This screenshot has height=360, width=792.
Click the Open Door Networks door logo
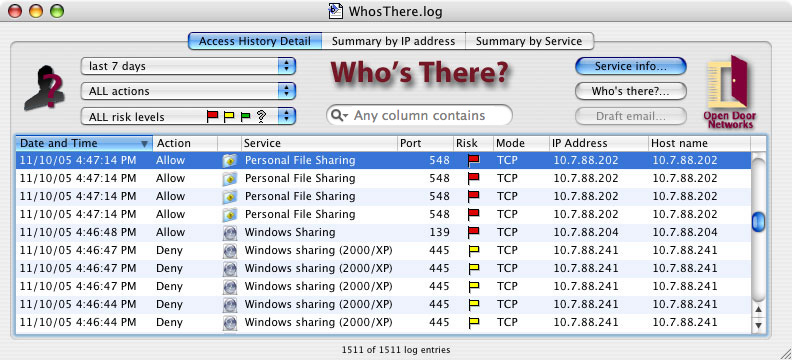729,91
